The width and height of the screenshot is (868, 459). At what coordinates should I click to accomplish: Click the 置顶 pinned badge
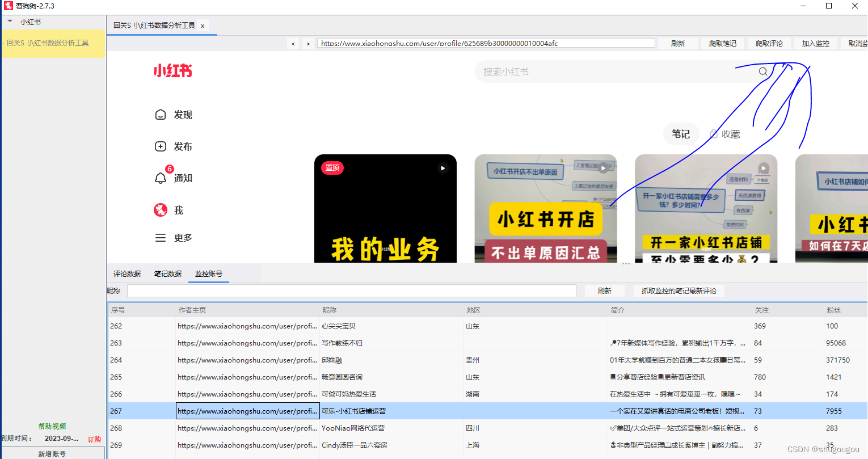(x=332, y=168)
